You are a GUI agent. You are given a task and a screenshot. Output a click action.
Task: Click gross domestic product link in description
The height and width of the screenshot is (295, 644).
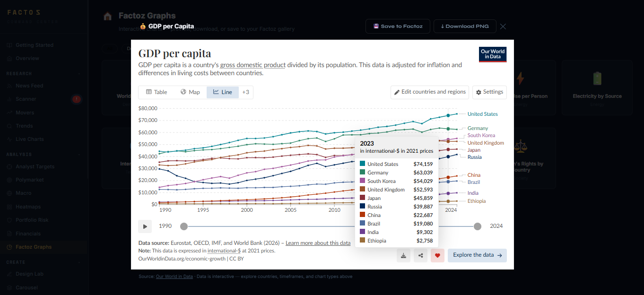pos(253,65)
